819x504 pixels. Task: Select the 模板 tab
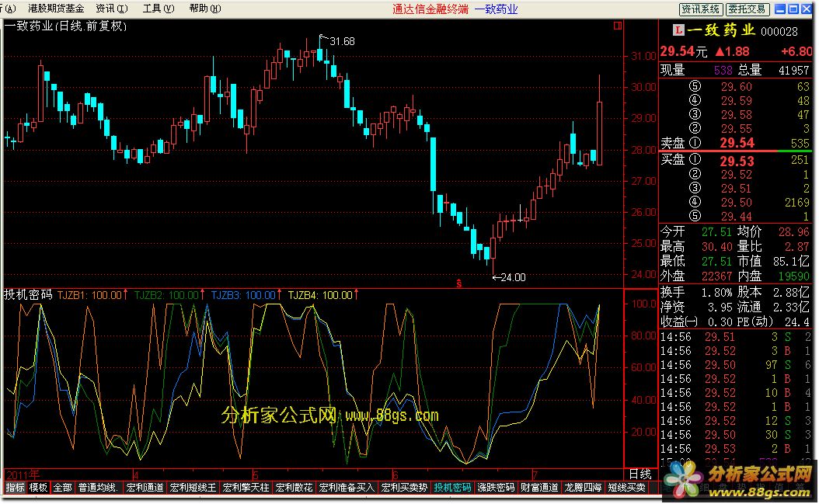click(x=39, y=487)
